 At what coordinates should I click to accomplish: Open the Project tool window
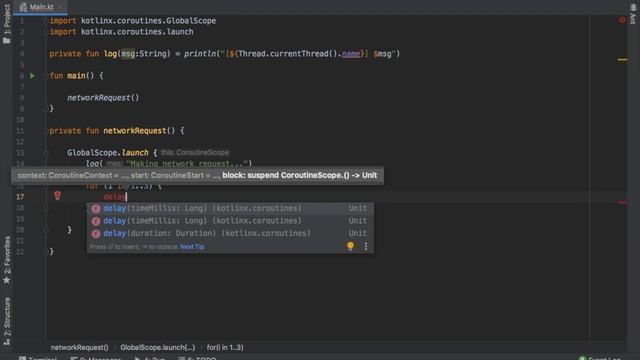[7, 24]
